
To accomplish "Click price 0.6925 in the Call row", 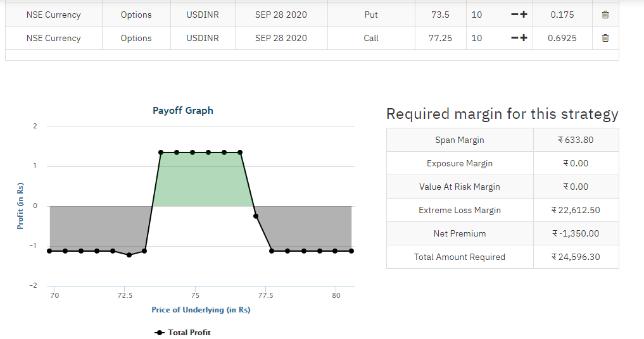I will pyautogui.click(x=562, y=38).
